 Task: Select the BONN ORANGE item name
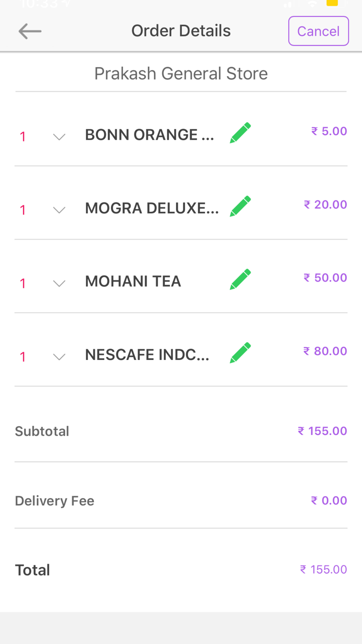click(149, 135)
